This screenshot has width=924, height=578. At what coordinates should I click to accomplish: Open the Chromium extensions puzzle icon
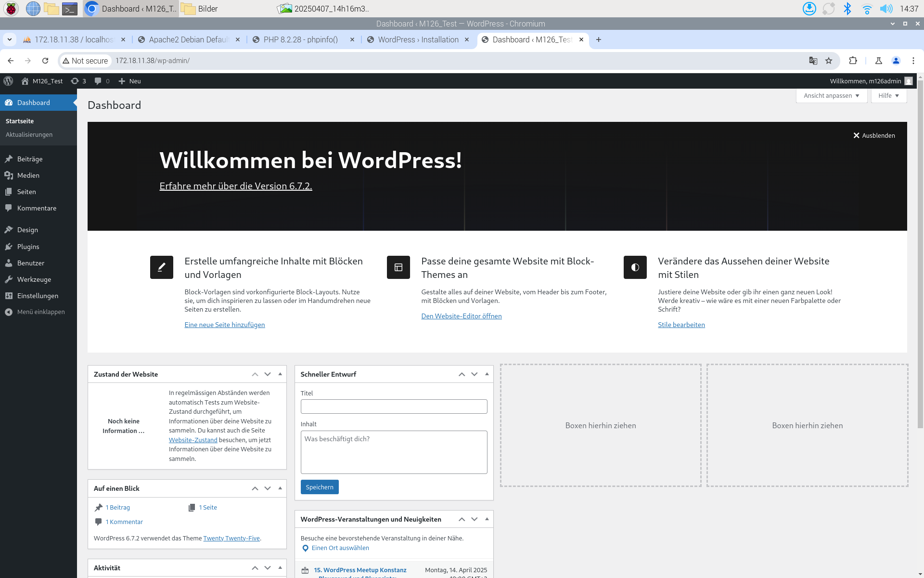pos(853,61)
